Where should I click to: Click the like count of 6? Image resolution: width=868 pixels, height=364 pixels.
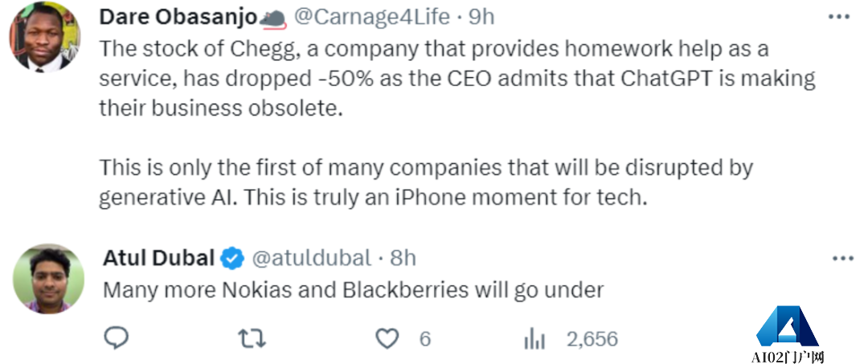click(424, 338)
